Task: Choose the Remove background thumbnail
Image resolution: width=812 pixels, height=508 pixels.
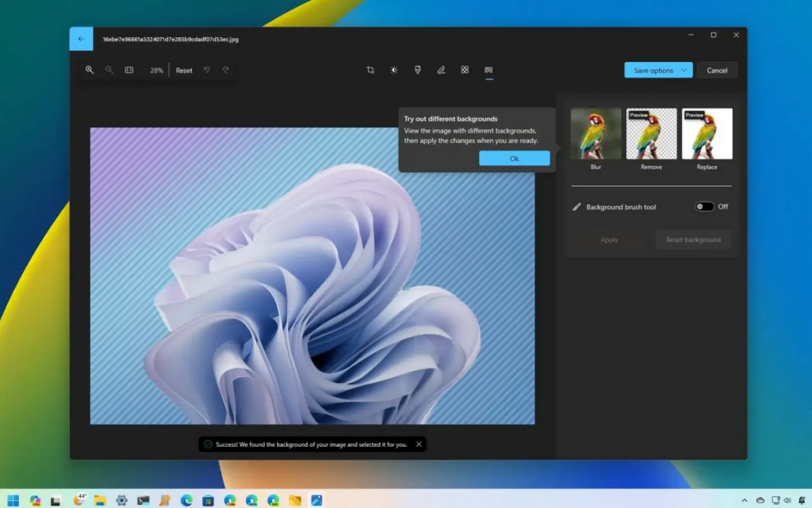Action: 652,133
